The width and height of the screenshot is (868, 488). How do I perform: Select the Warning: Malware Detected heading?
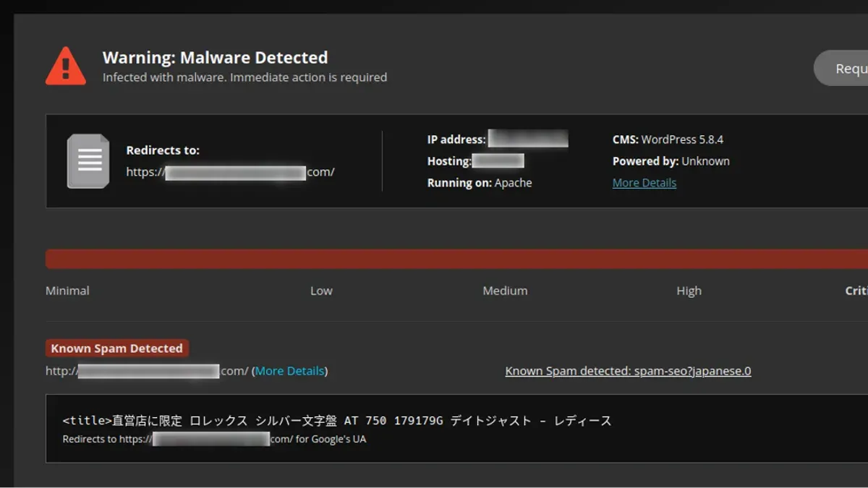tap(215, 58)
